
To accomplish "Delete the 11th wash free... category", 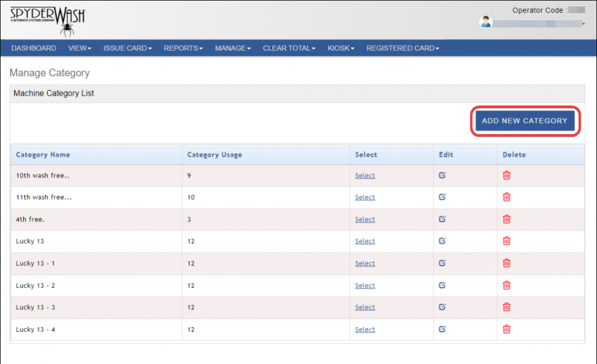I will [506, 197].
